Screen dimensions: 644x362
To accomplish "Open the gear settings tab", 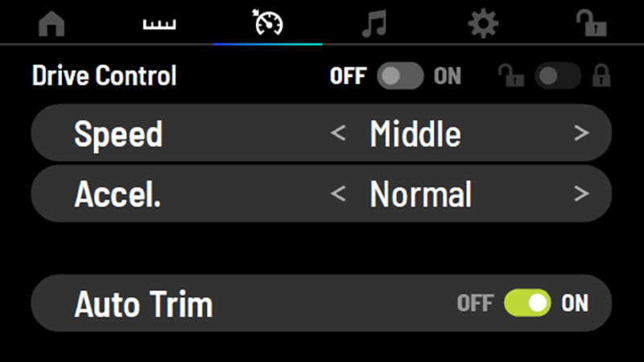I will [483, 23].
